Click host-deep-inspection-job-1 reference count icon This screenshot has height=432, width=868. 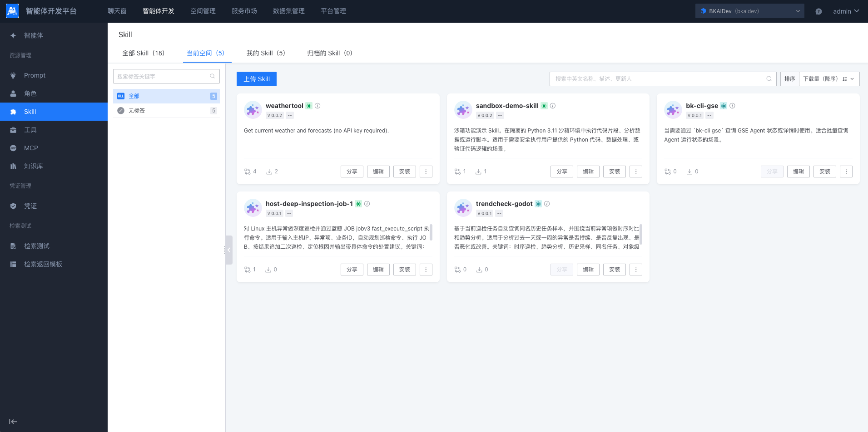pyautogui.click(x=248, y=270)
